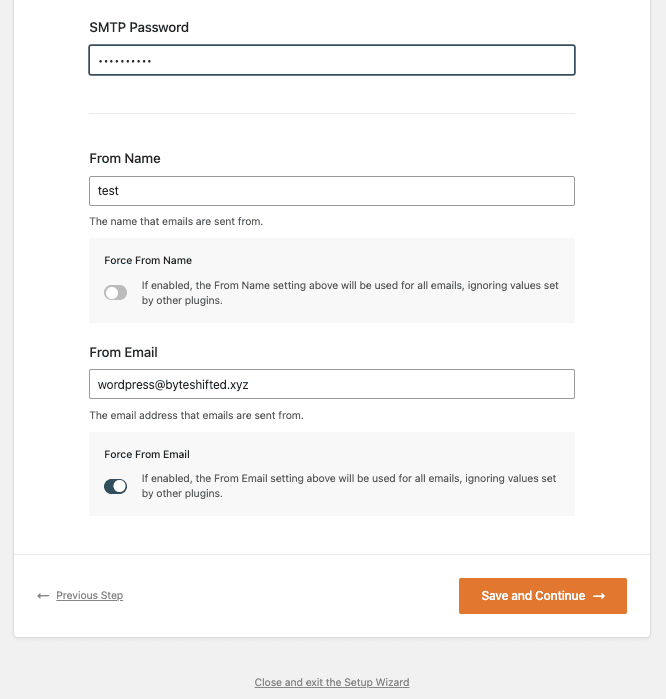Click the Force From Name heading
This screenshot has width=666, height=699.
148,260
